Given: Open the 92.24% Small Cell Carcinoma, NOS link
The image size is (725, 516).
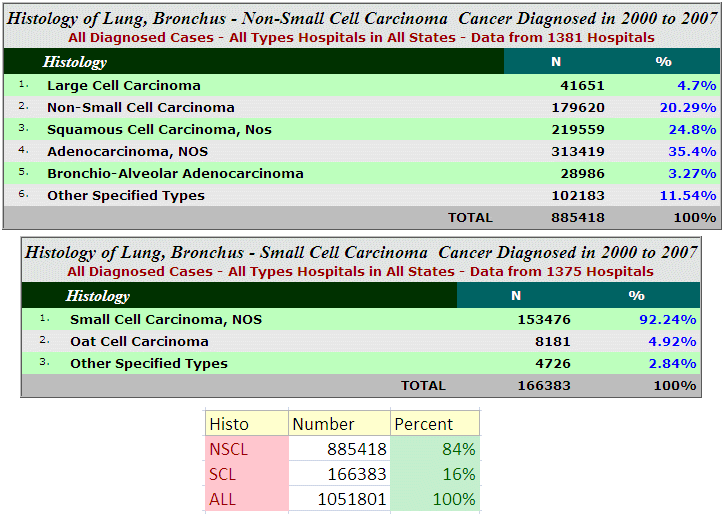Looking at the screenshot, I should (667, 320).
